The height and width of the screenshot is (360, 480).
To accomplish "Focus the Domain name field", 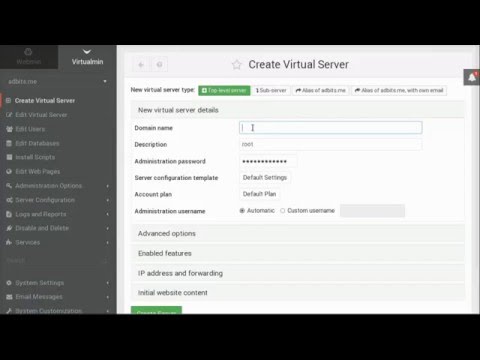I will [331, 128].
